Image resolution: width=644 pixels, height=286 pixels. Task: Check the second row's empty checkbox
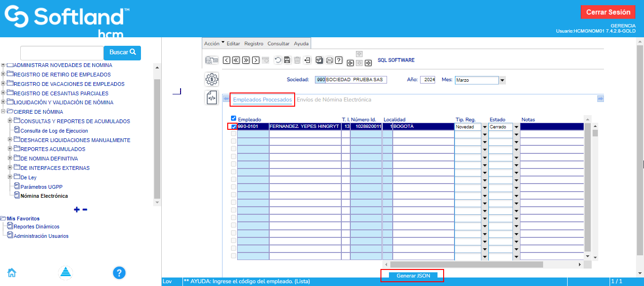233,134
